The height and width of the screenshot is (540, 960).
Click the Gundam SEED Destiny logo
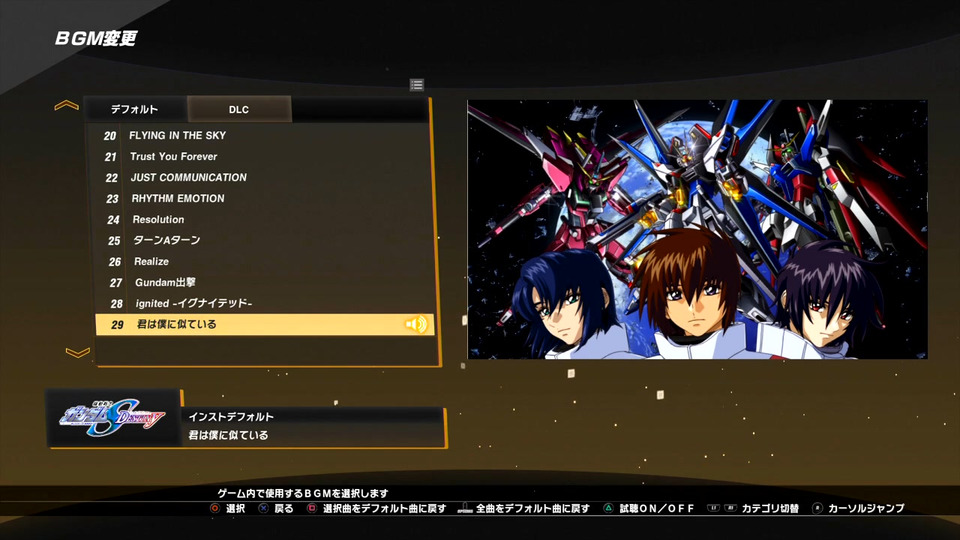pyautogui.click(x=113, y=418)
